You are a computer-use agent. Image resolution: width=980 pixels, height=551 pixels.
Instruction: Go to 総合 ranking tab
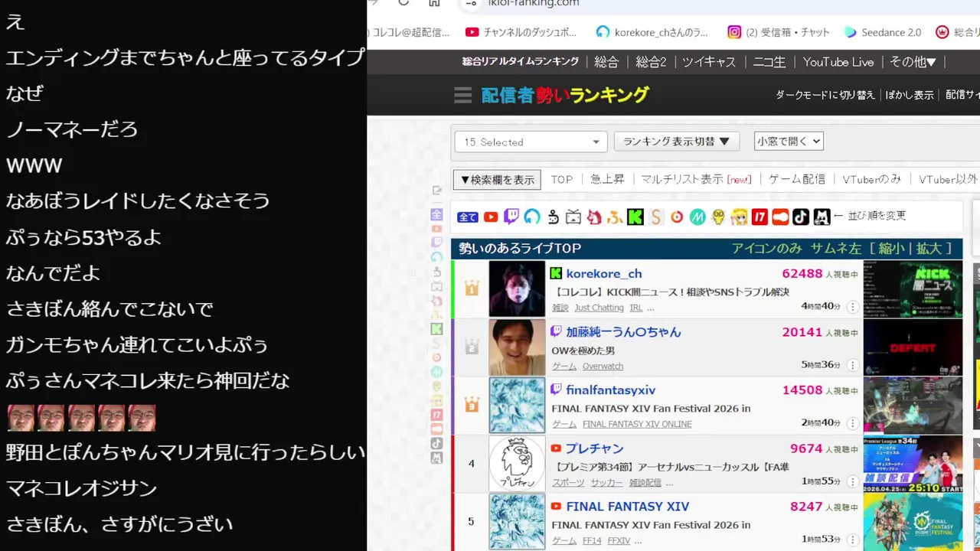click(606, 62)
